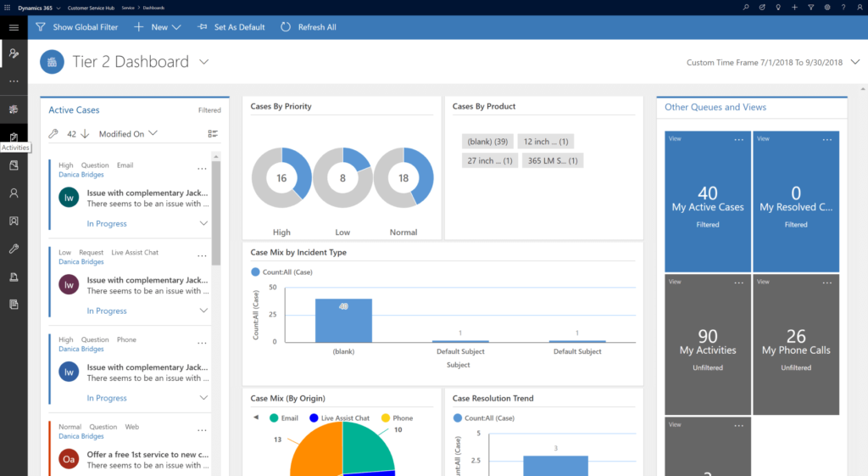Expand the Low Request Live Assist Chat case card

point(203,311)
